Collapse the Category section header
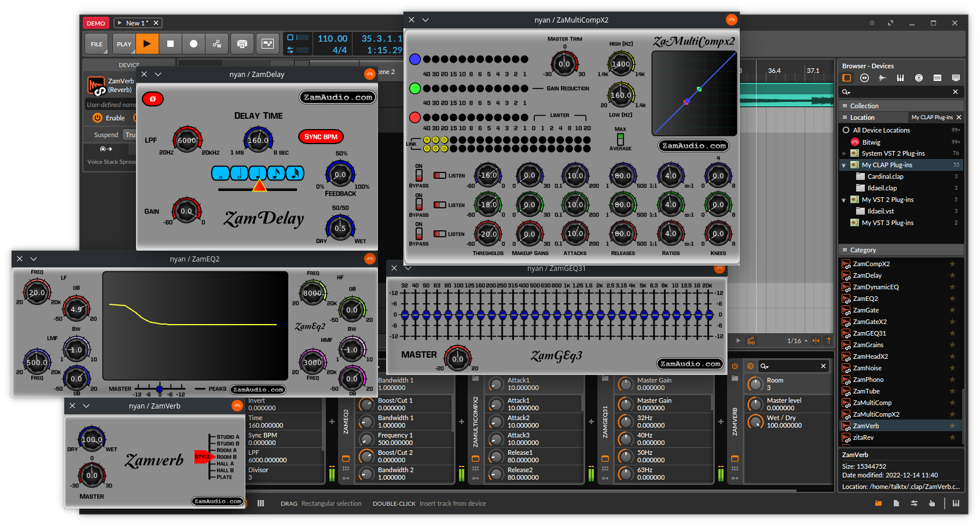Screen dimensions: 980x526 pyautogui.click(x=901, y=250)
